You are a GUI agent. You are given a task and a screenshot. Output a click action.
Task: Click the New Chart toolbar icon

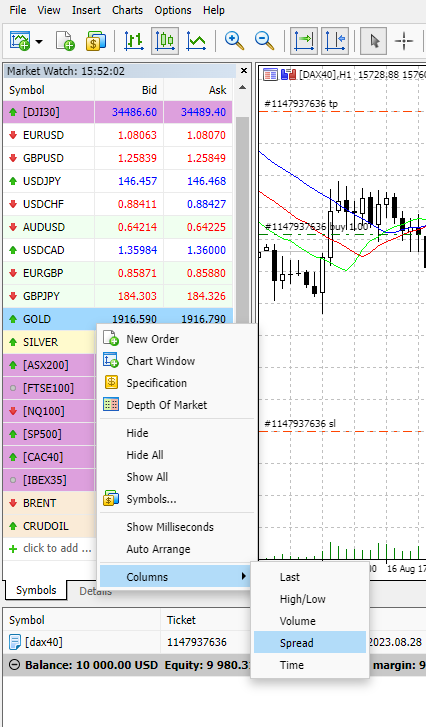20,41
